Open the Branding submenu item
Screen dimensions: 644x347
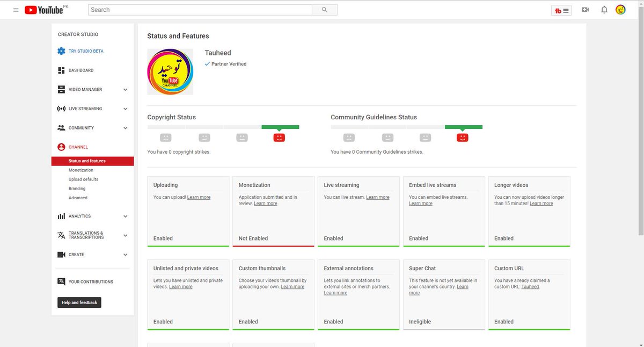click(x=77, y=189)
